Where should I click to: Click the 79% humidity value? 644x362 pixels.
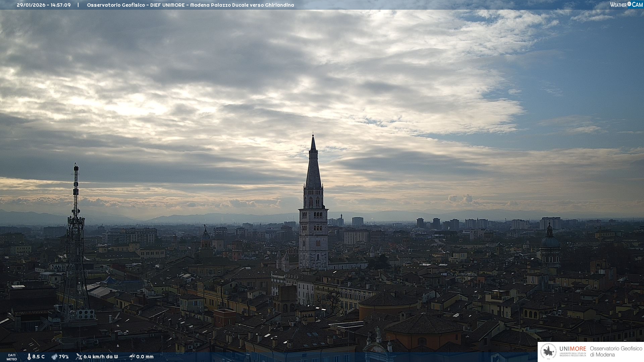click(64, 357)
